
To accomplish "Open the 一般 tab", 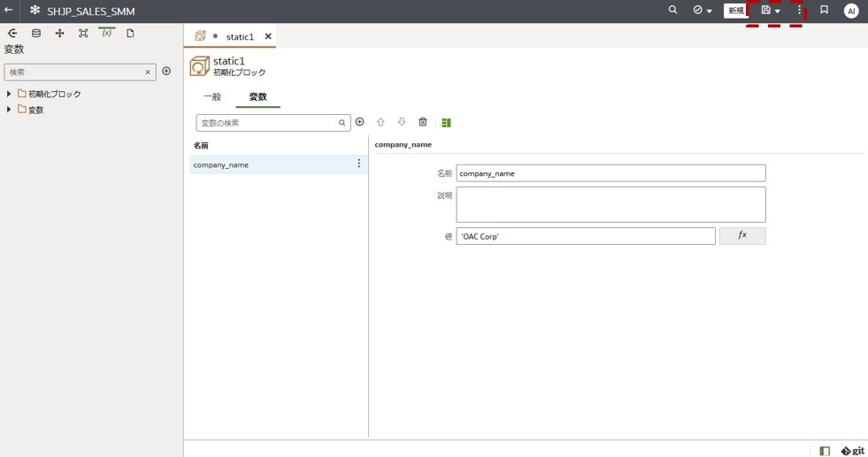I will click(212, 96).
